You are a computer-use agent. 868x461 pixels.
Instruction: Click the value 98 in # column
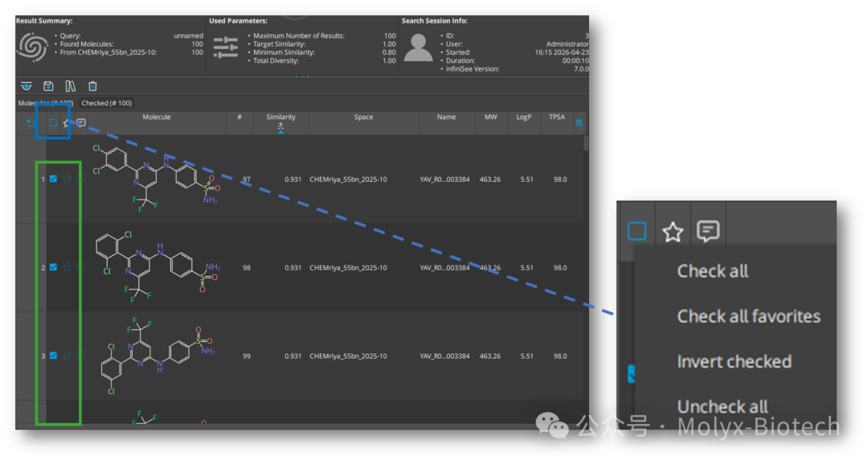pos(247,268)
